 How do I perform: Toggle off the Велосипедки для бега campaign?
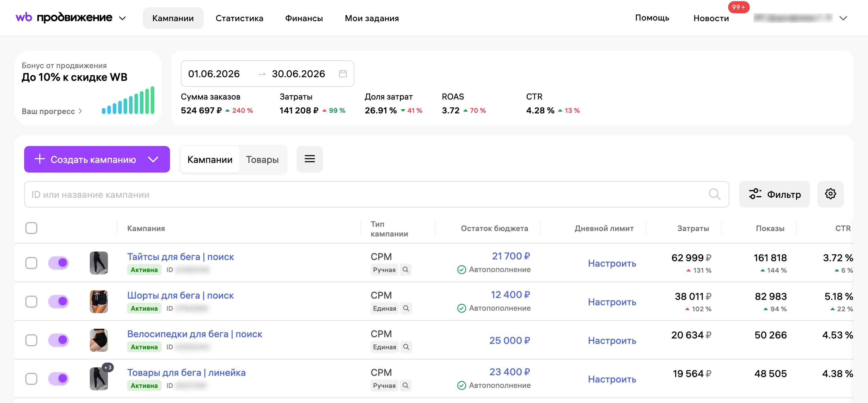click(59, 340)
